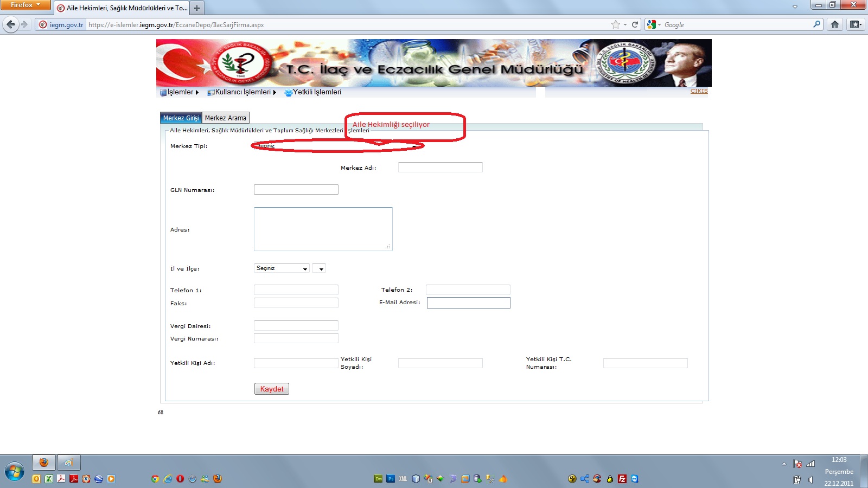Viewport: 868px width, 488px height.
Task: Open the İlçe district dropdown
Action: click(x=319, y=268)
